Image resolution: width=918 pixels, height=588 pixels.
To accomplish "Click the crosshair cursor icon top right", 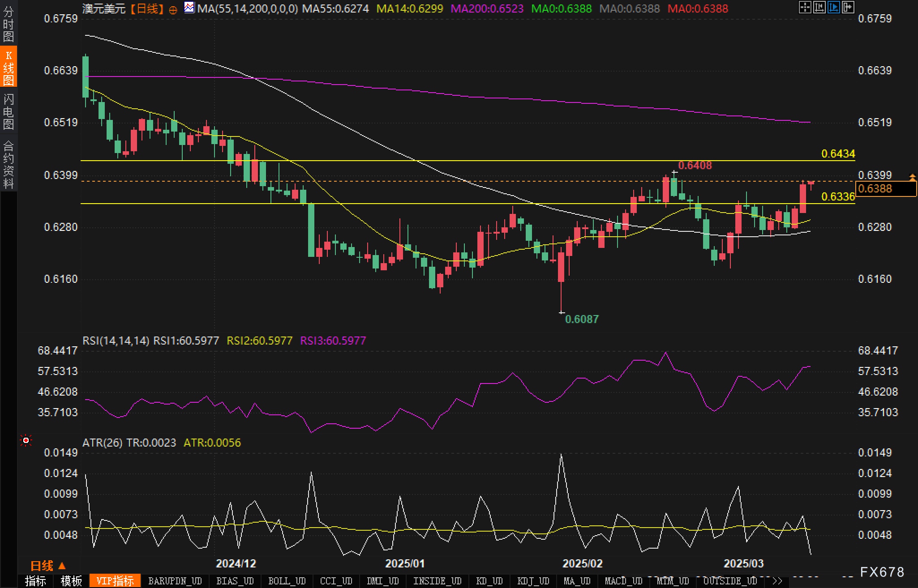I will 805,7.
